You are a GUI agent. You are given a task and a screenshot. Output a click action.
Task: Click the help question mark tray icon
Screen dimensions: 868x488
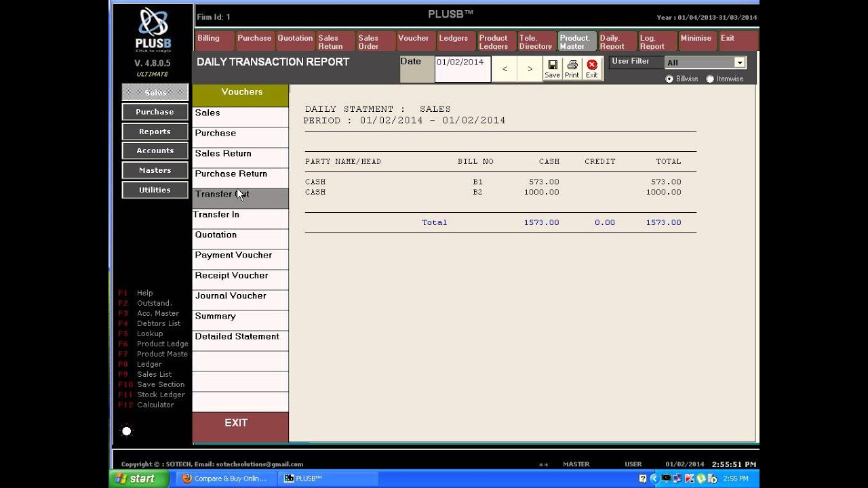[x=643, y=479]
